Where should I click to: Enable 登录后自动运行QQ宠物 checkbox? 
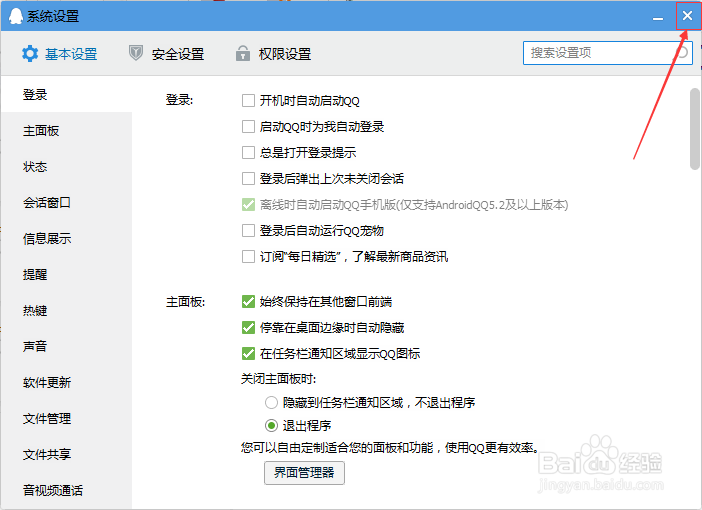248,231
